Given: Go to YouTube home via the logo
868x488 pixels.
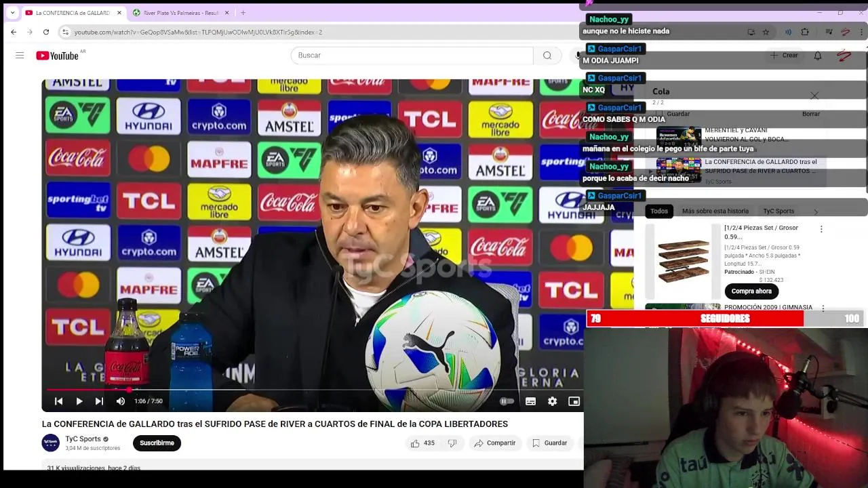Looking at the screenshot, I should [x=58, y=56].
